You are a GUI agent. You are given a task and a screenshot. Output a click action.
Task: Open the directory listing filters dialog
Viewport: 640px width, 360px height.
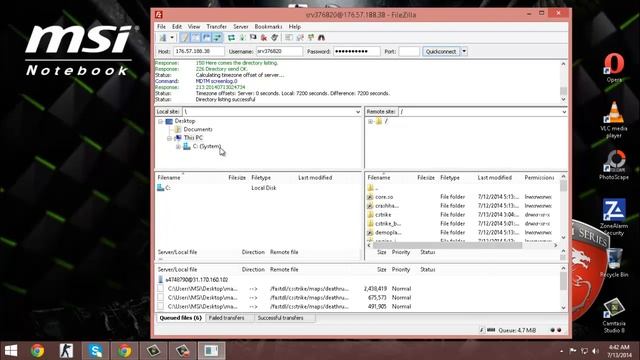pyautogui.click(x=289, y=38)
